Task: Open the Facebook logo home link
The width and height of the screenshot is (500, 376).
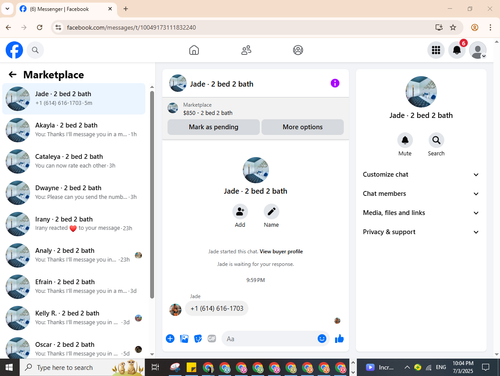Action: [x=14, y=50]
